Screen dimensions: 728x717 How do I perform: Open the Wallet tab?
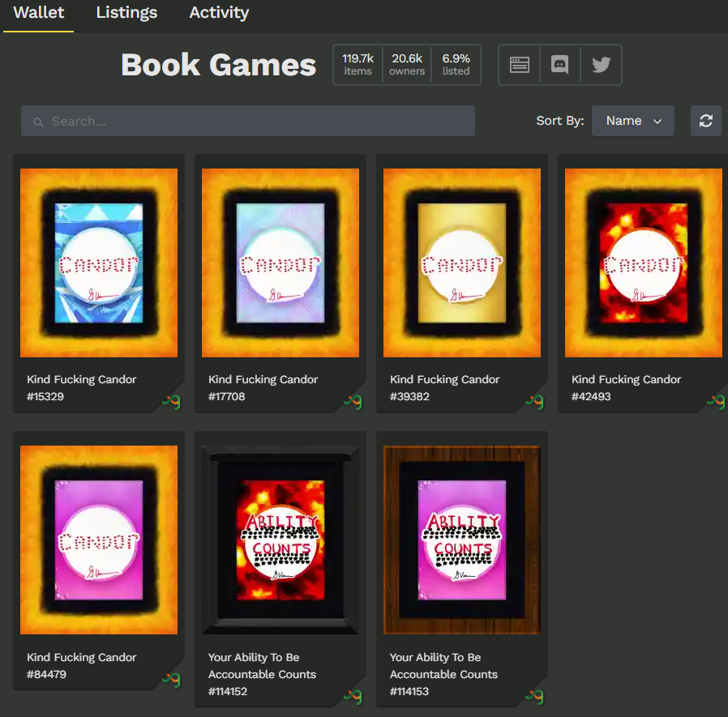39,12
